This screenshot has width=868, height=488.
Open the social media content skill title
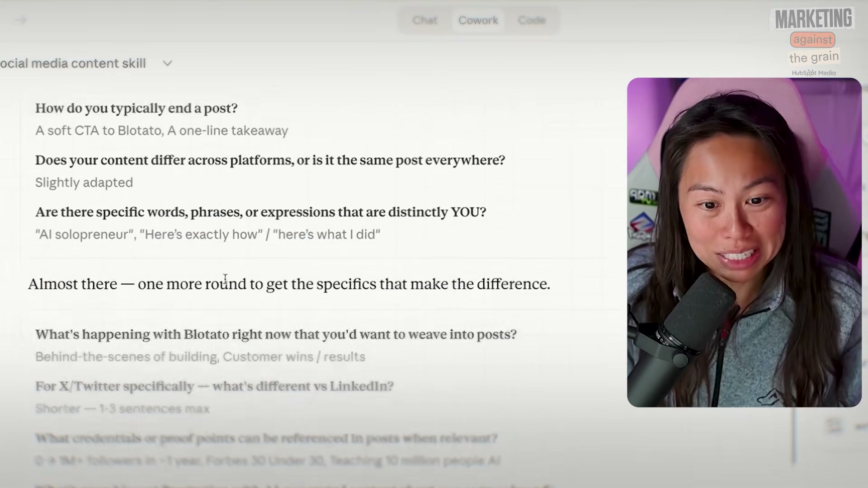point(73,64)
